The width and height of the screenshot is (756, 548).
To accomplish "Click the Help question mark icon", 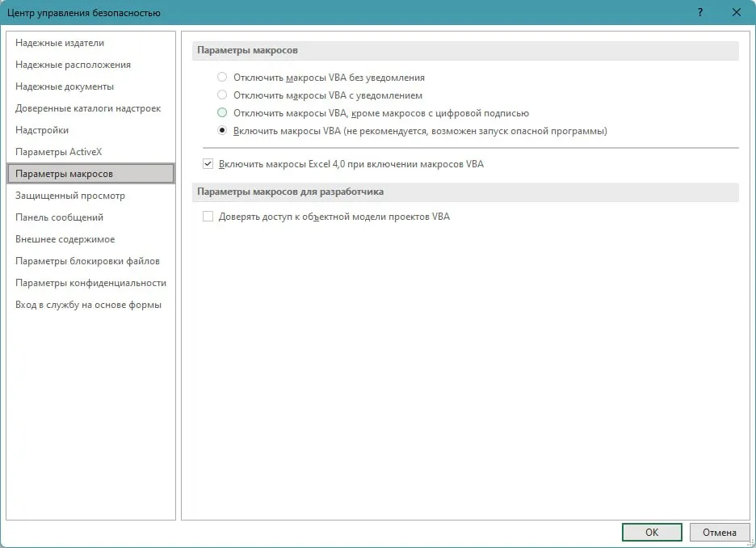I will [x=699, y=12].
